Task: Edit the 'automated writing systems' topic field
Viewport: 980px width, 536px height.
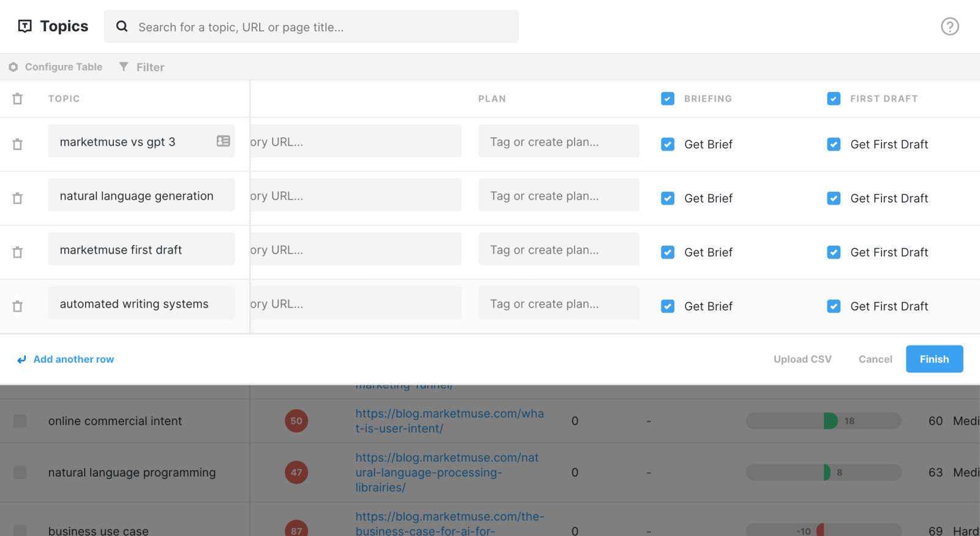Action: (x=141, y=303)
